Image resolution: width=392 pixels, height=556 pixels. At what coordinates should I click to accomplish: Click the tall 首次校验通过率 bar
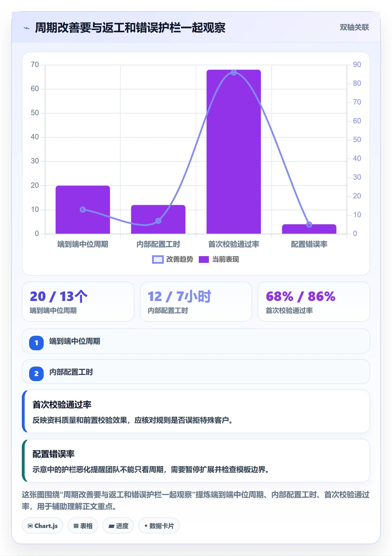pos(234,152)
